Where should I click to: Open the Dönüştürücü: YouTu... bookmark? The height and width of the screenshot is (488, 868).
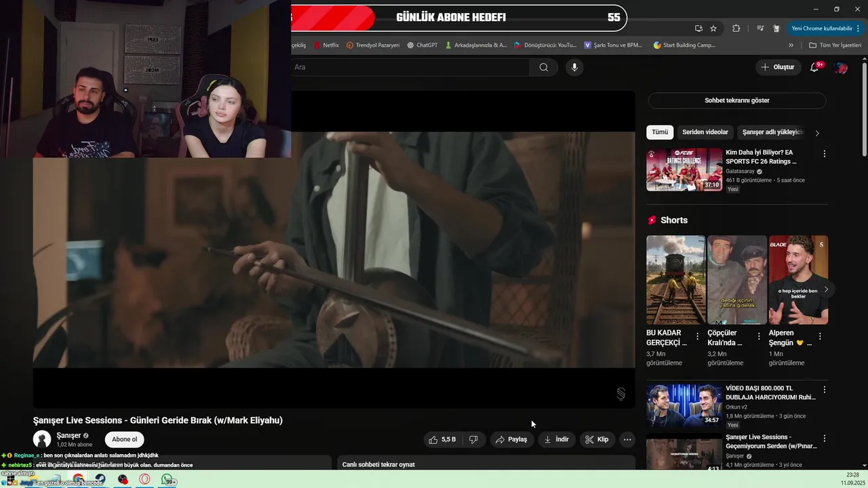point(545,45)
